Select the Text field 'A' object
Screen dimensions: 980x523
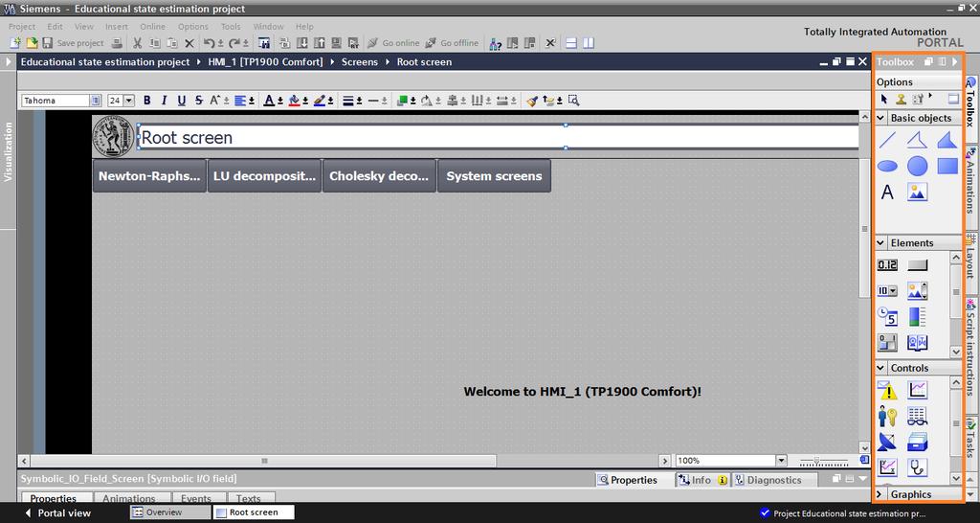click(x=887, y=193)
